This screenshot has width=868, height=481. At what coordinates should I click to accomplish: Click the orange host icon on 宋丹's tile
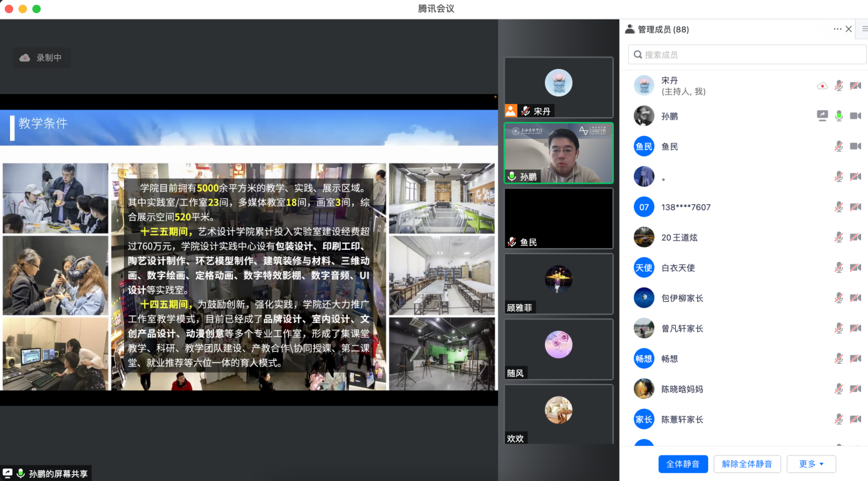[511, 111]
